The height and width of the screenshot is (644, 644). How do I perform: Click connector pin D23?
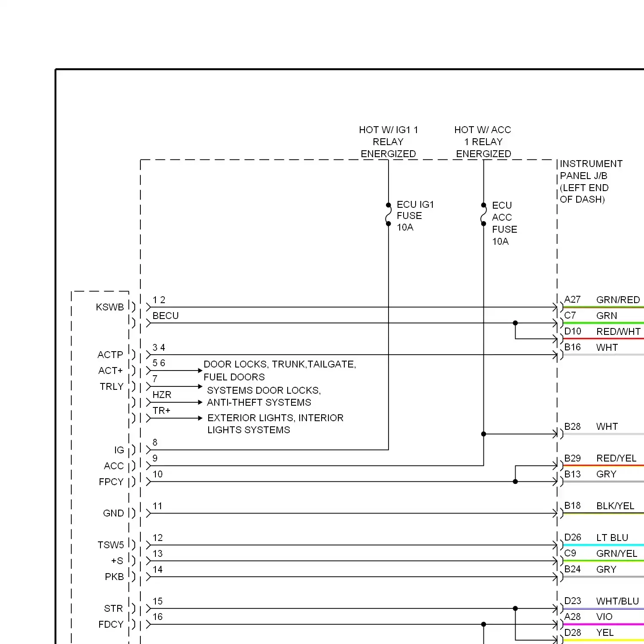[573, 601]
